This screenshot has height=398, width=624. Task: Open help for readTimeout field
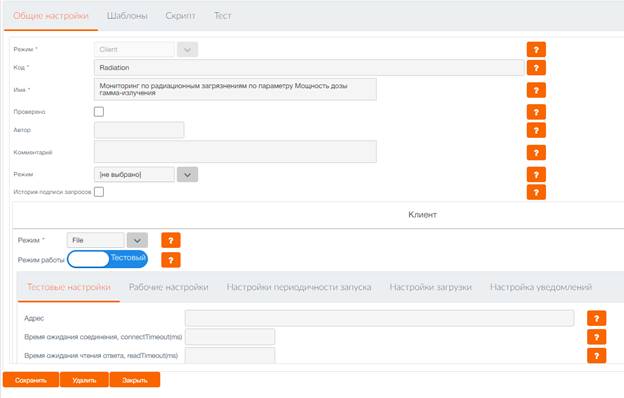point(597,355)
